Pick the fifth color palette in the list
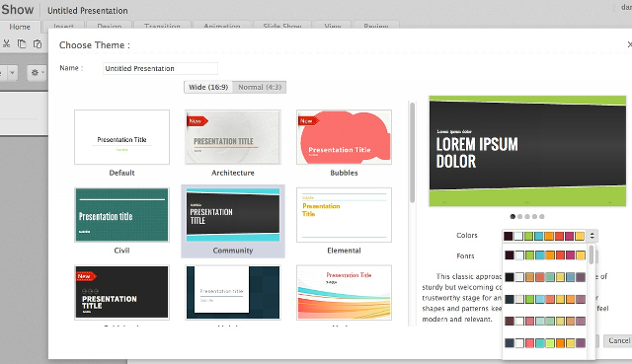Image resolution: width=632 pixels, height=364 pixels. point(545,343)
